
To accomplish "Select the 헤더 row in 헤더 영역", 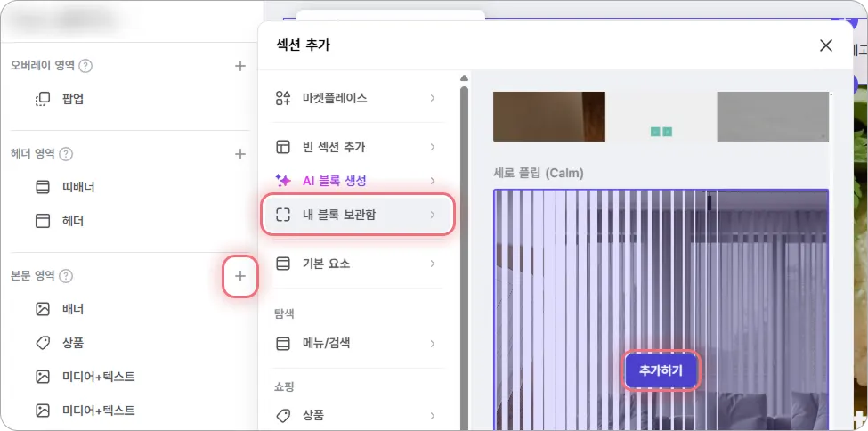I will coord(128,221).
